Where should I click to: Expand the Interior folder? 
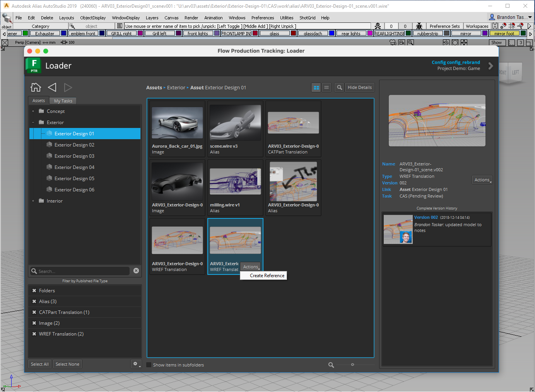pyautogui.click(x=33, y=201)
